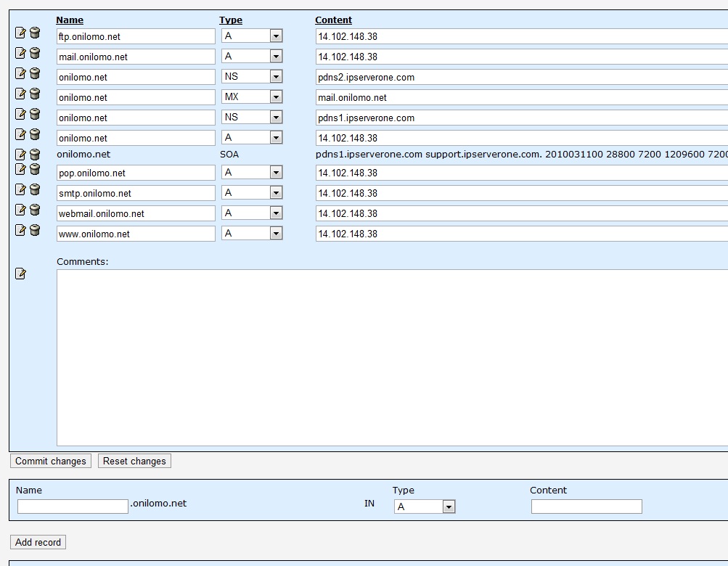This screenshot has width=728, height=566.
Task: Click edit icon for ftp.onilomo.net record
Action: tap(20, 33)
